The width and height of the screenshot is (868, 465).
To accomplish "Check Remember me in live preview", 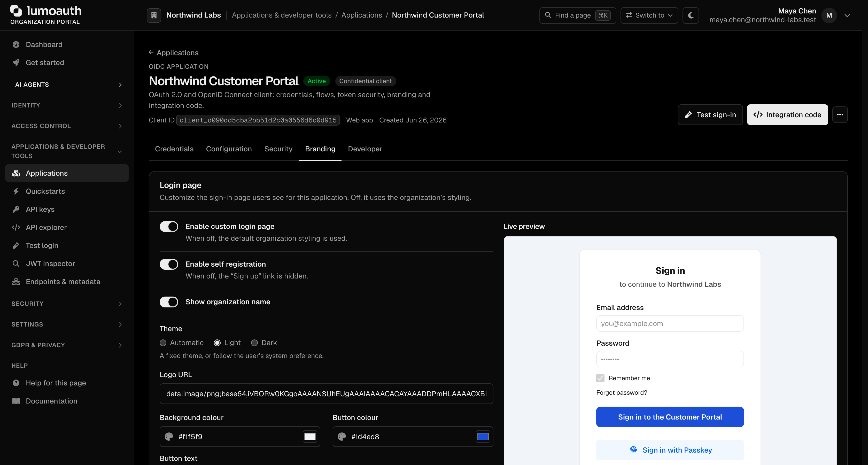I will coord(600,378).
